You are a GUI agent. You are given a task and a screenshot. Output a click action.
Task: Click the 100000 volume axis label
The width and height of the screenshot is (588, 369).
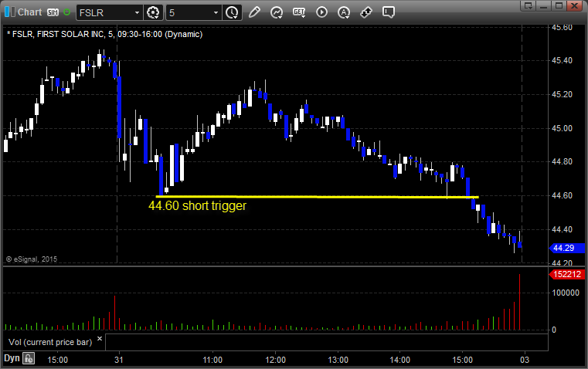[x=566, y=293]
